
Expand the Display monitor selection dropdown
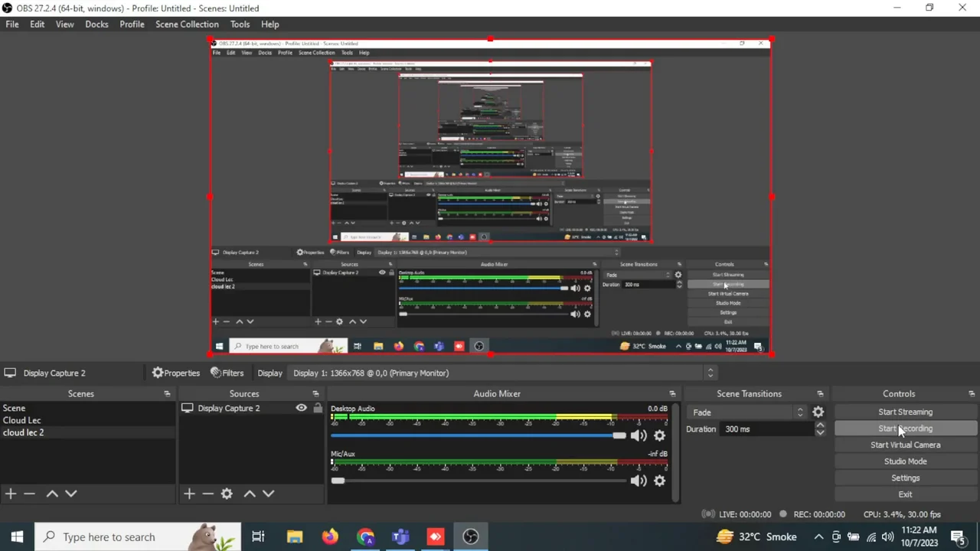pos(710,373)
